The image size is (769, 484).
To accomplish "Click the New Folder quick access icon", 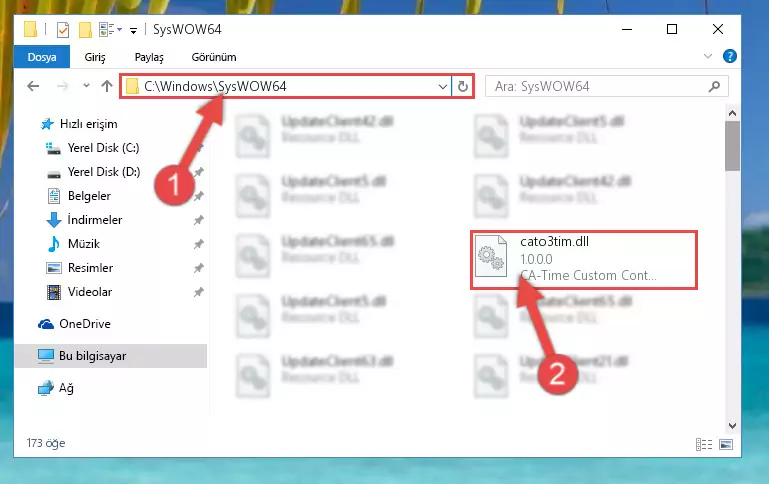I will [85, 30].
